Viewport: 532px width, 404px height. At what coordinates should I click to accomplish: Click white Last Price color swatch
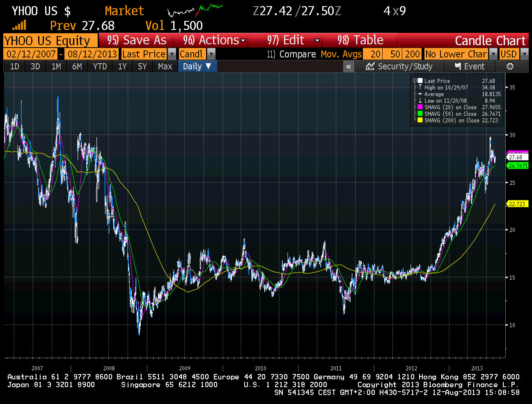(420, 81)
